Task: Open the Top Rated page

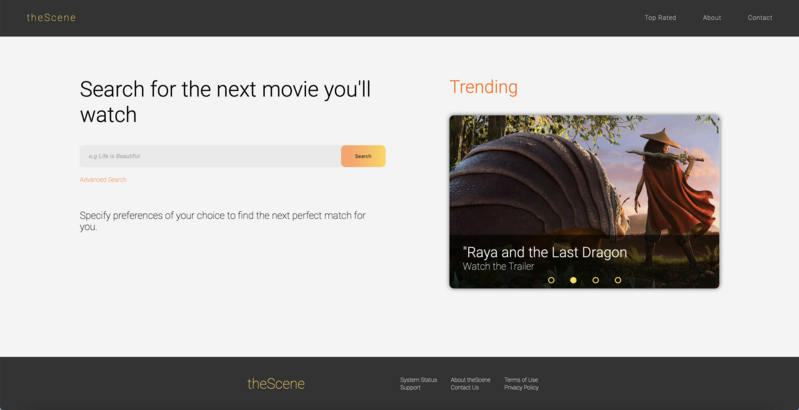Action: pyautogui.click(x=660, y=17)
